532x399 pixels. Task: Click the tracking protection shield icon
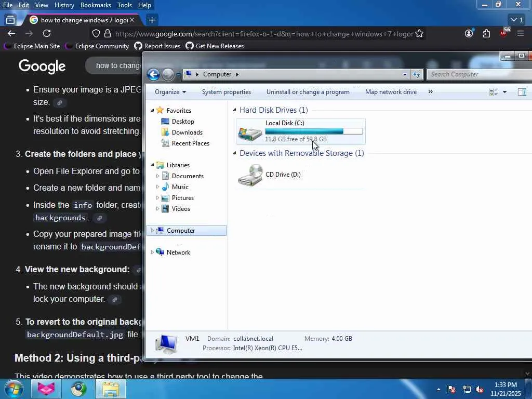click(96, 34)
